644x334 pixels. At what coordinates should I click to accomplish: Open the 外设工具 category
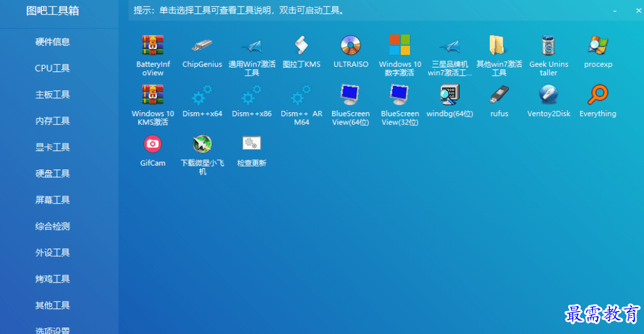pos(52,252)
